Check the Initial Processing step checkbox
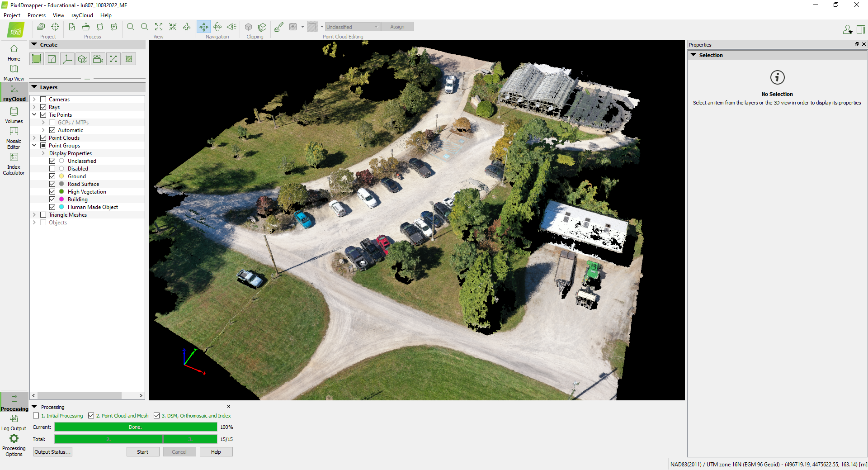The image size is (868, 470). (x=36, y=416)
